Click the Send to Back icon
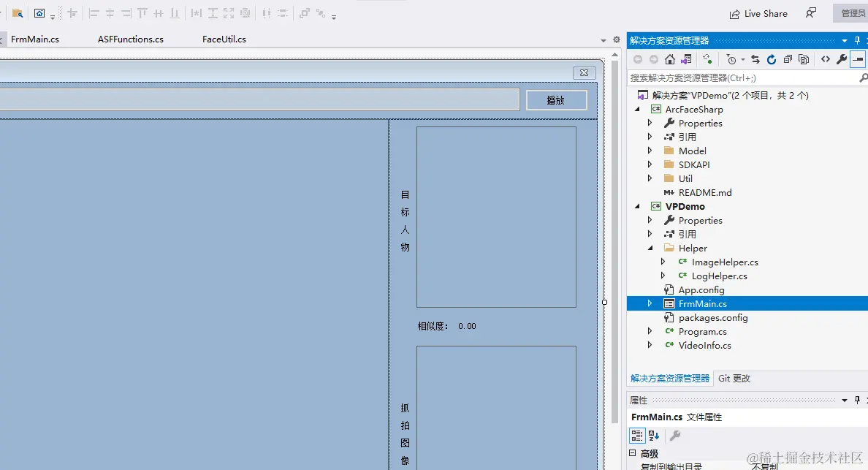This screenshot has height=470, width=868. pos(321,13)
